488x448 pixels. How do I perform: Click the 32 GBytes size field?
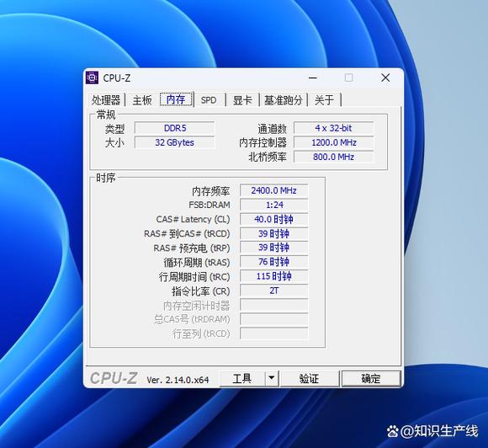coord(175,142)
